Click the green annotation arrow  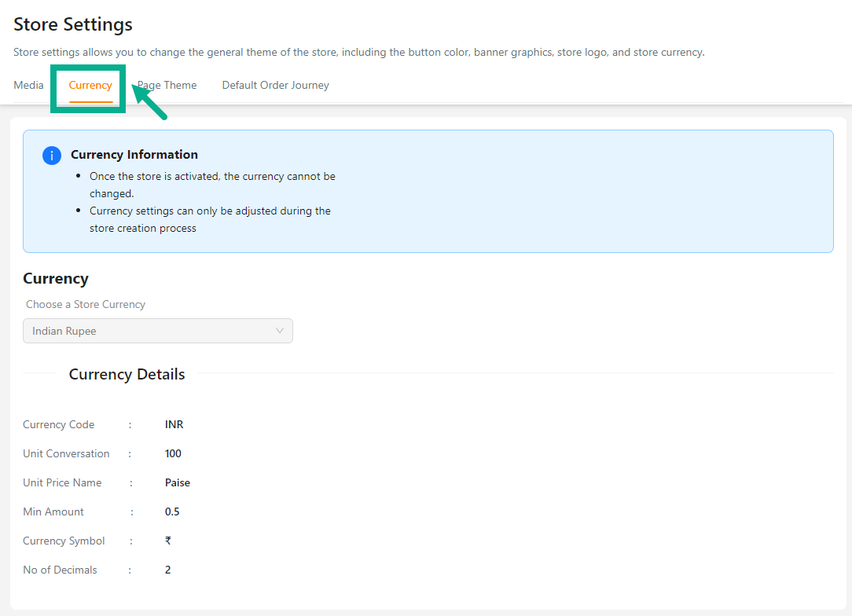pos(150,102)
